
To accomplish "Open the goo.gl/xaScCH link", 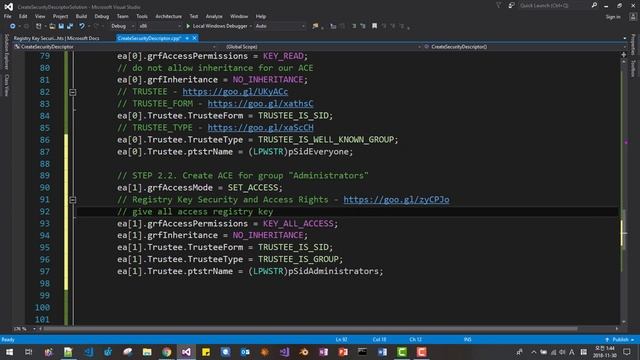I will pos(260,128).
